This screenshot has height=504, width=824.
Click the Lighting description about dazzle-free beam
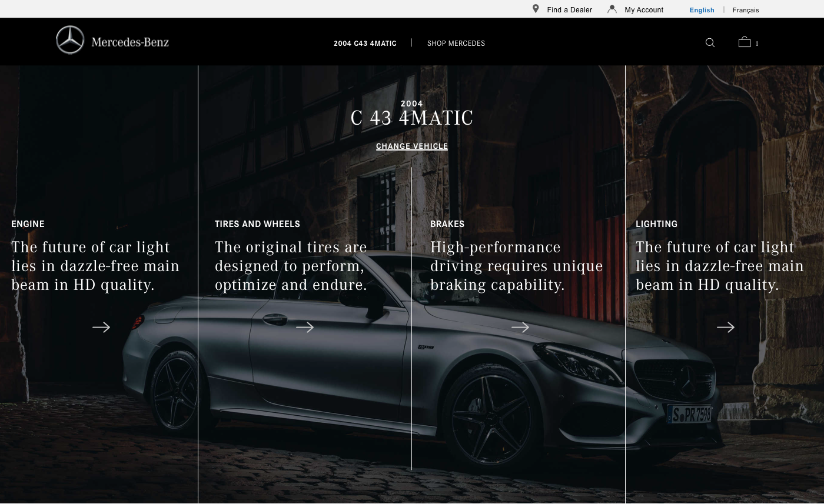click(720, 266)
